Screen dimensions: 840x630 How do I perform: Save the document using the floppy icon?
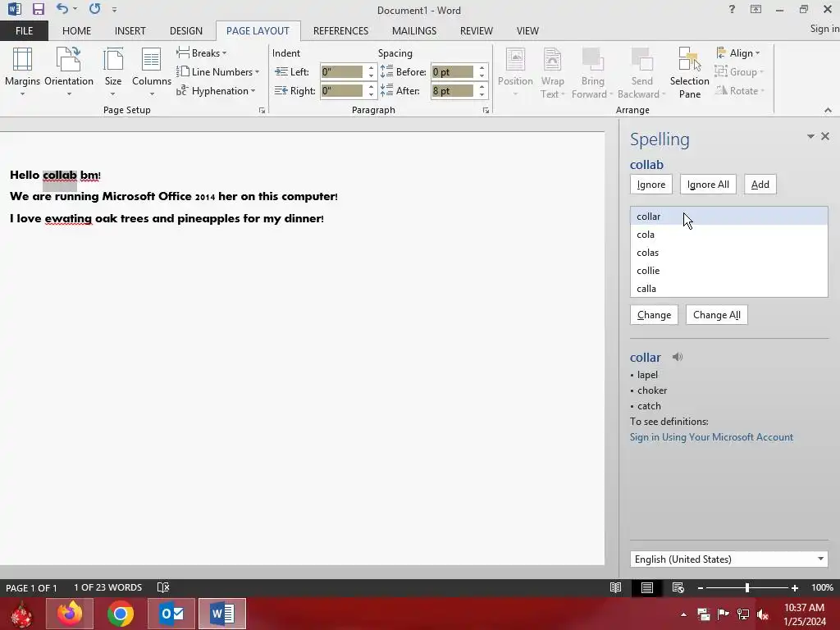tap(38, 9)
